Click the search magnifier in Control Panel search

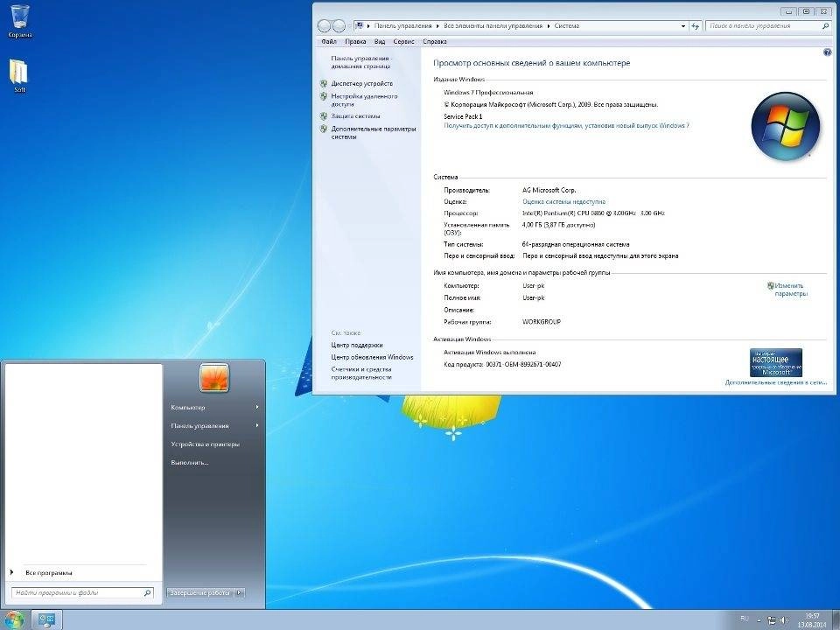(x=825, y=25)
